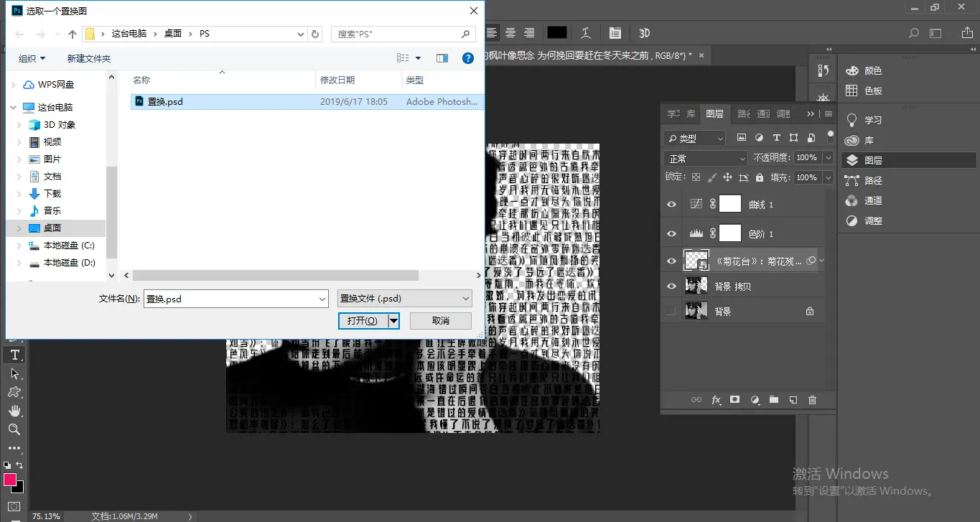This screenshot has width=980, height=522.
Task: Open the text color swatch in options bar
Action: click(557, 33)
